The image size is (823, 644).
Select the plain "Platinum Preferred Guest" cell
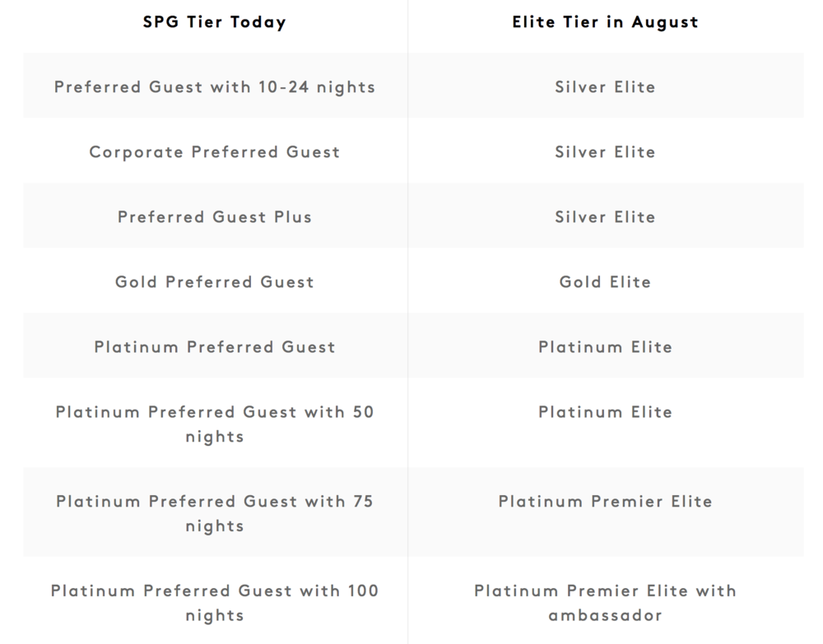[x=214, y=347]
